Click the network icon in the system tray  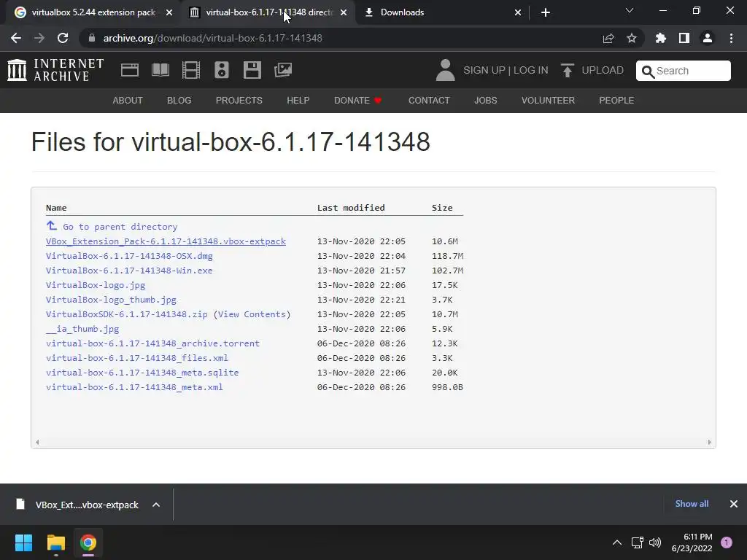[x=637, y=542]
